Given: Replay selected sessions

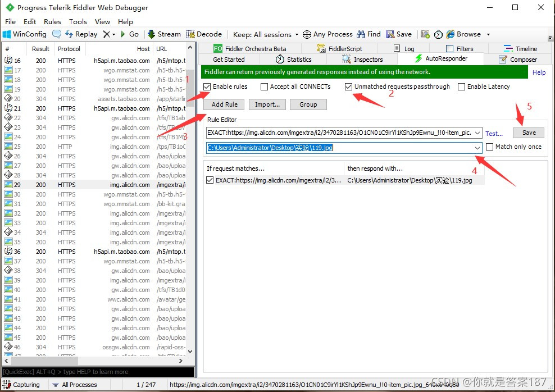Looking at the screenshot, I should (81, 34).
